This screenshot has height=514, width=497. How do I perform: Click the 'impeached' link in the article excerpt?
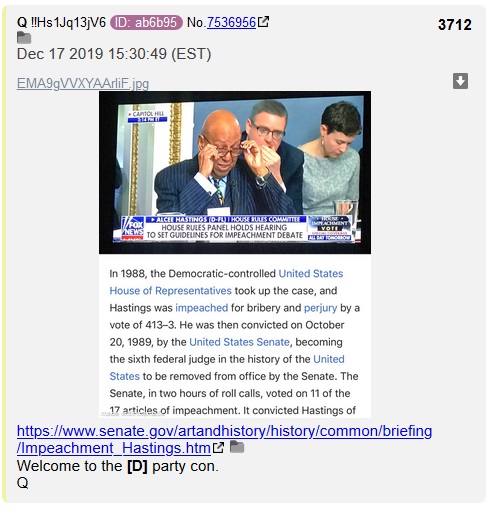(x=202, y=308)
